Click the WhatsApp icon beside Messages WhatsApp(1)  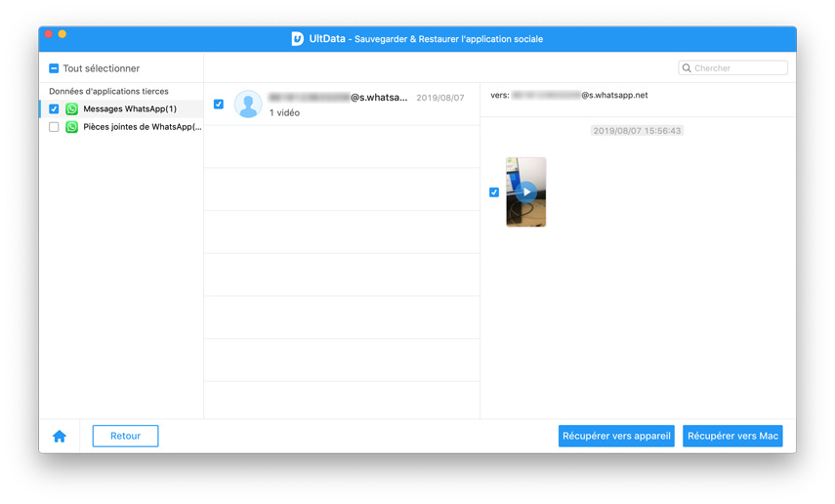pos(71,108)
